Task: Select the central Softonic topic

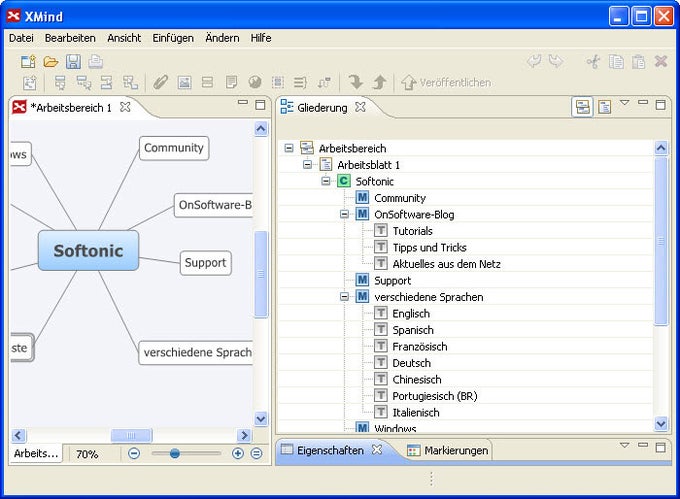Action: point(88,251)
